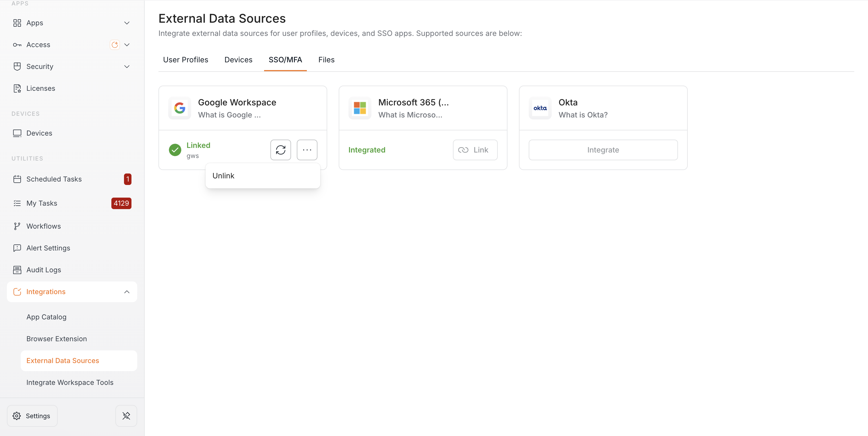Expand the Access section chevron

point(127,45)
